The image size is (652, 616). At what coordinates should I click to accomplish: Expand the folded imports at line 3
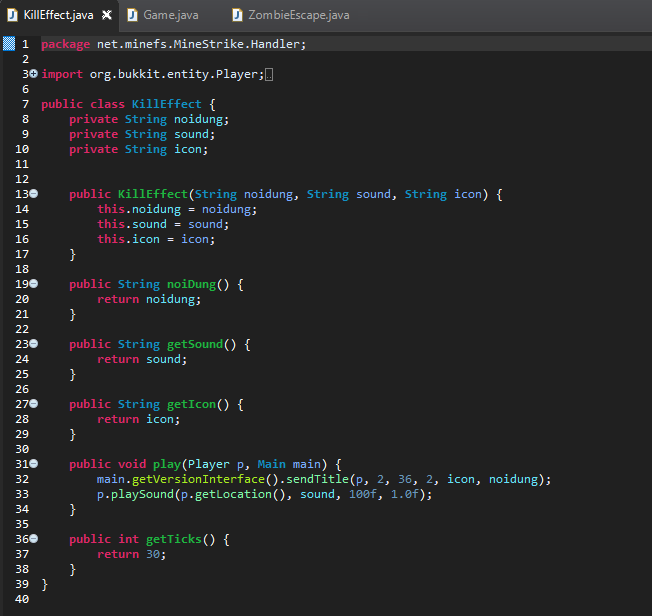(x=33, y=74)
